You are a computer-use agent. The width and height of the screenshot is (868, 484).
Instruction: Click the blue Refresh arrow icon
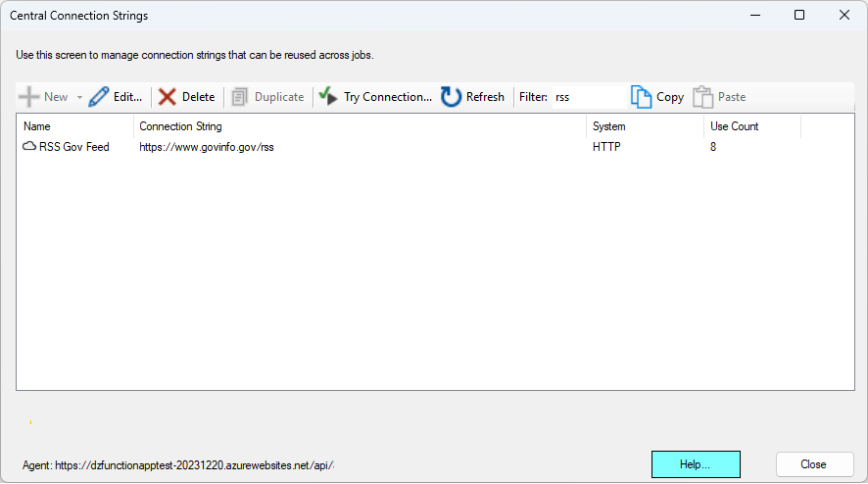point(451,97)
